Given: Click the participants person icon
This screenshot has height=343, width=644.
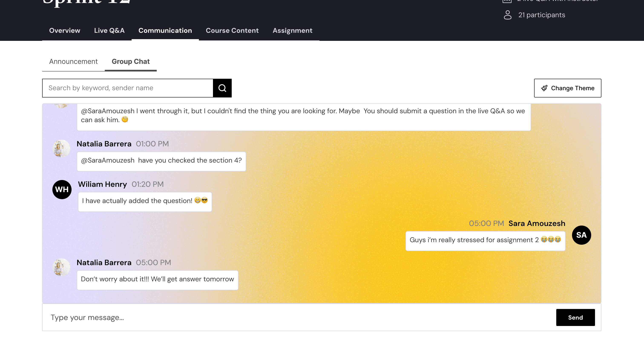Looking at the screenshot, I should 507,15.
